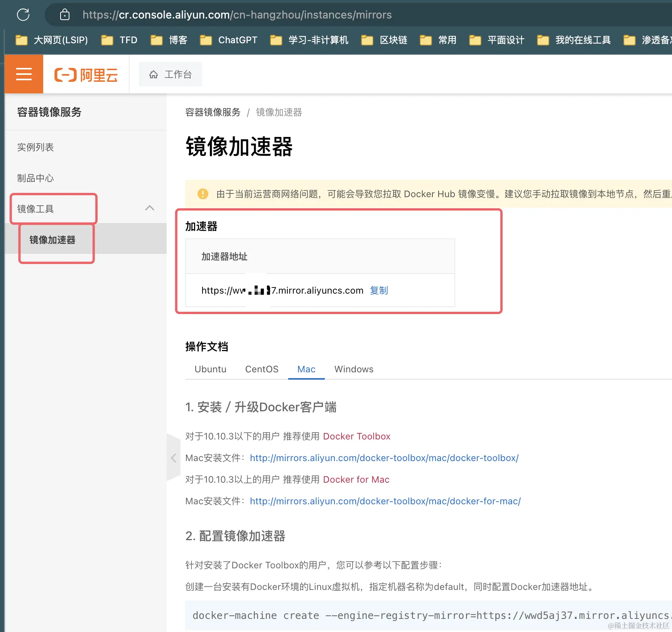The height and width of the screenshot is (632, 672).
Task: Click the Docker Hub network warning text
Action: (444, 194)
